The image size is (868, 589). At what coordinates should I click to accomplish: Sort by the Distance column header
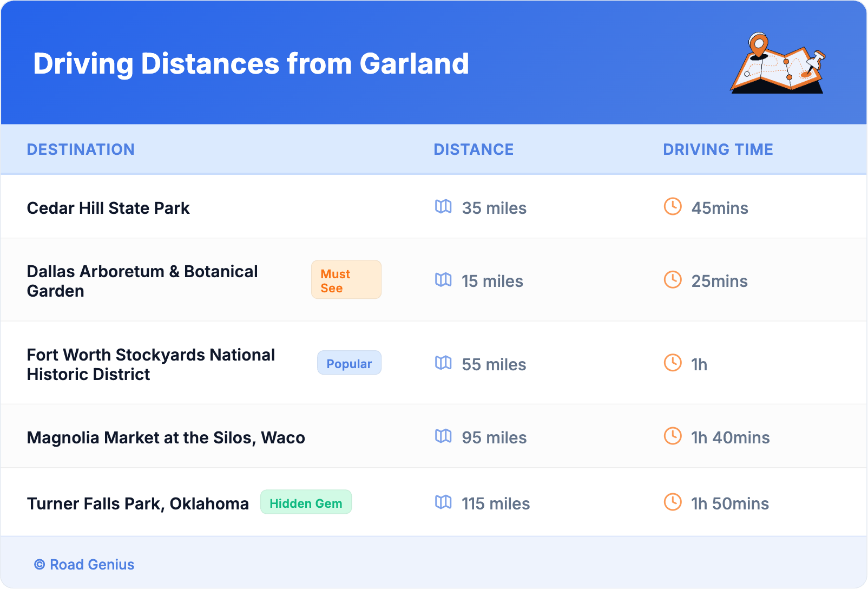tap(474, 149)
